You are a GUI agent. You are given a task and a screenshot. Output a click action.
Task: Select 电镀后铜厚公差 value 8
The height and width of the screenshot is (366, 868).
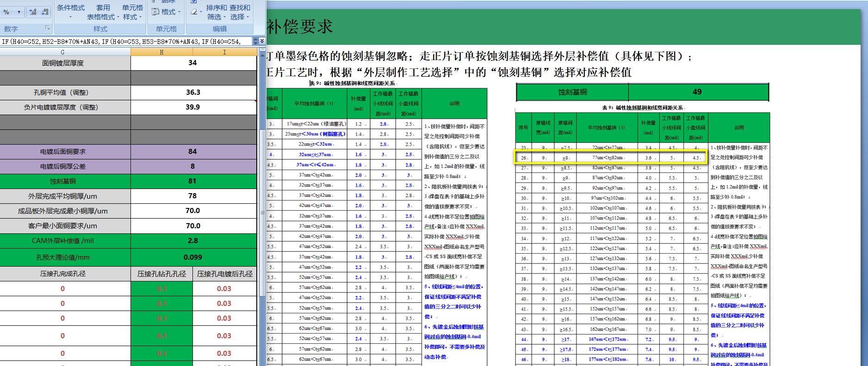(193, 166)
